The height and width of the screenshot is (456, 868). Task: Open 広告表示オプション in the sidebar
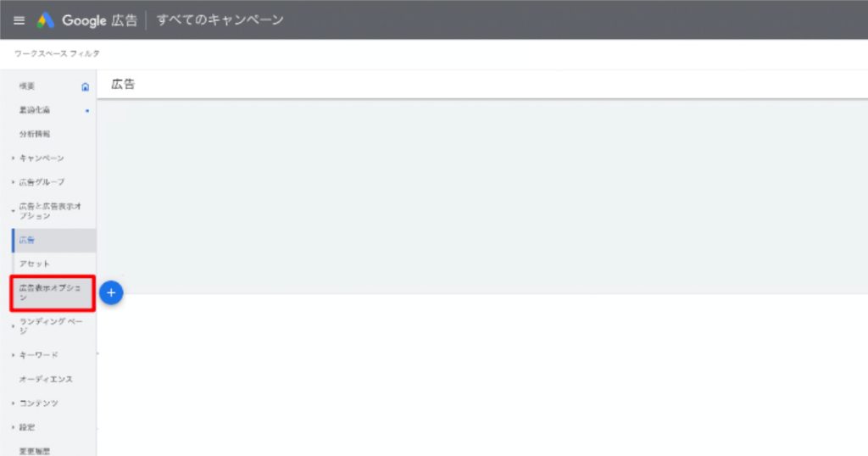[x=53, y=292]
